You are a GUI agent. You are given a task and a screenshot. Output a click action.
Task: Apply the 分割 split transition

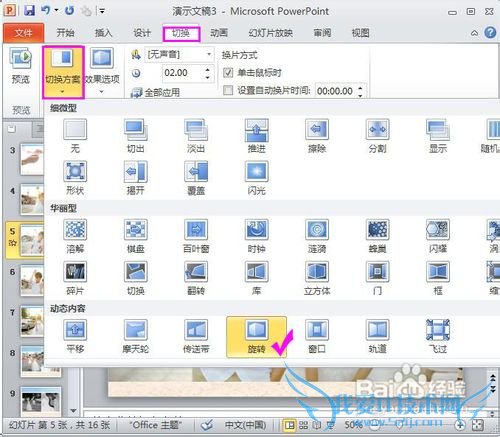point(377,137)
